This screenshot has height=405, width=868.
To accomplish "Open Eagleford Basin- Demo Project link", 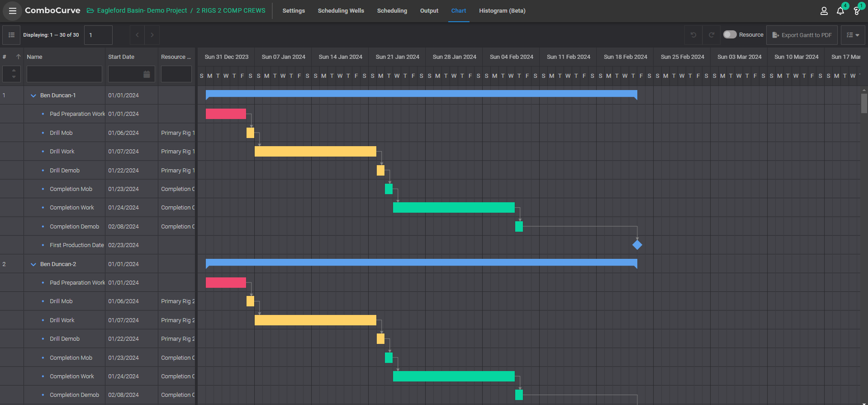I will click(142, 10).
